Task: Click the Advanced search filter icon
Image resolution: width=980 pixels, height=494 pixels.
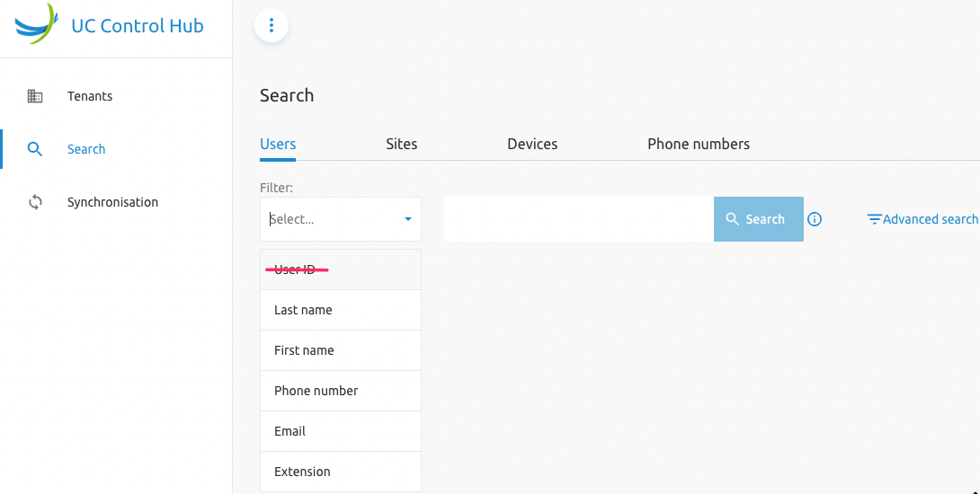Action: coord(874,219)
